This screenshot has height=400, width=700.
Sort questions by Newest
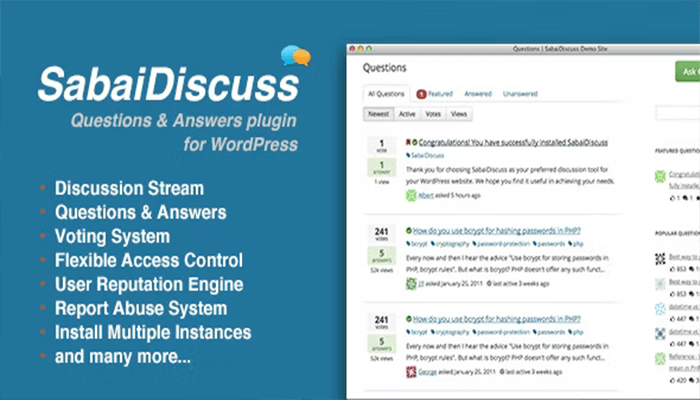pyautogui.click(x=379, y=114)
